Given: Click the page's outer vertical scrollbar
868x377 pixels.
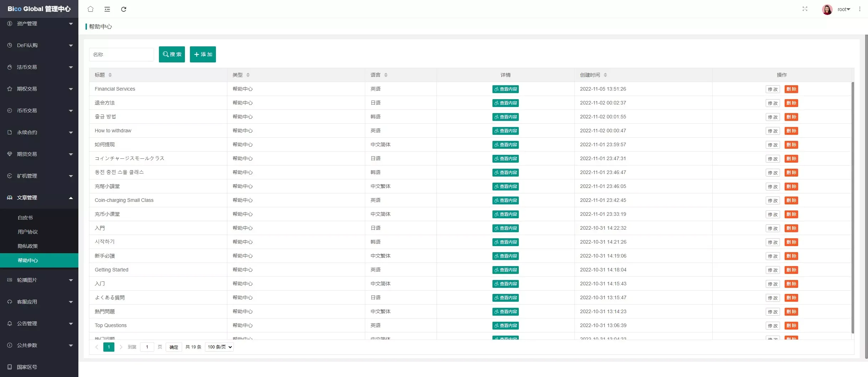Looking at the screenshot, I should pyautogui.click(x=866, y=196).
